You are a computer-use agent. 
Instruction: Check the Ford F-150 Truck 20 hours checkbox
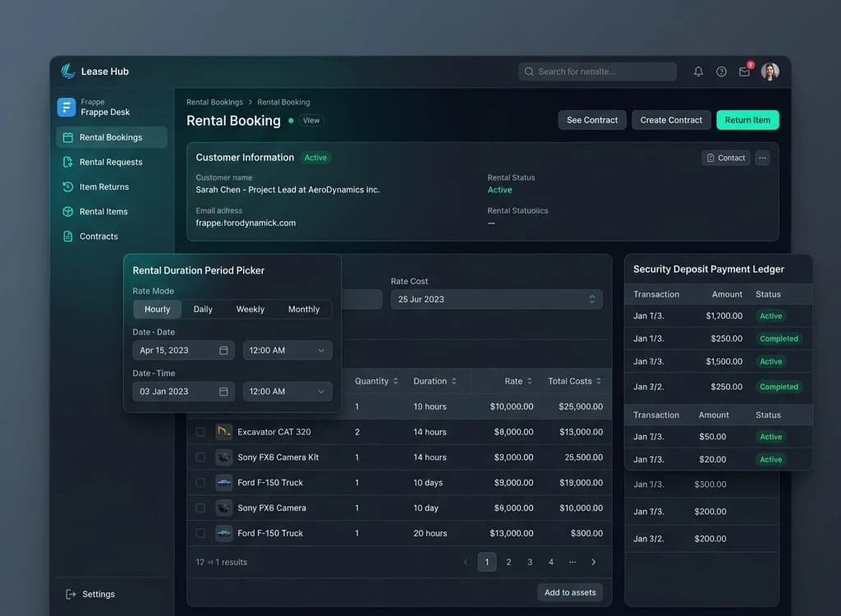(x=200, y=533)
